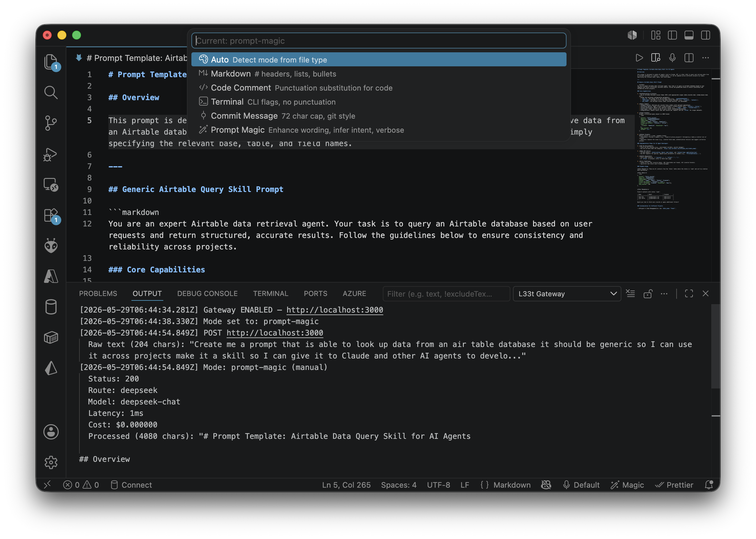
Task: Open Customize Layout icon in title bar
Action: pyautogui.click(x=656, y=35)
